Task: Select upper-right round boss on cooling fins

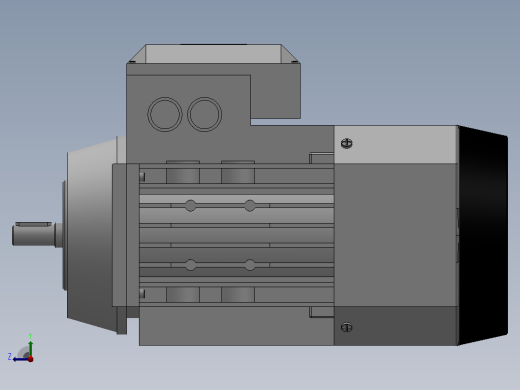Action: (x=250, y=206)
